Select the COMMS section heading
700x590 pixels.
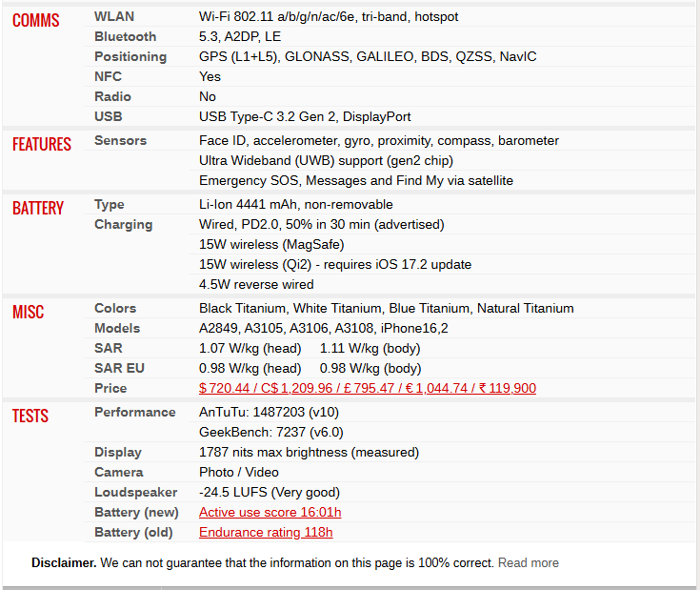point(36,21)
